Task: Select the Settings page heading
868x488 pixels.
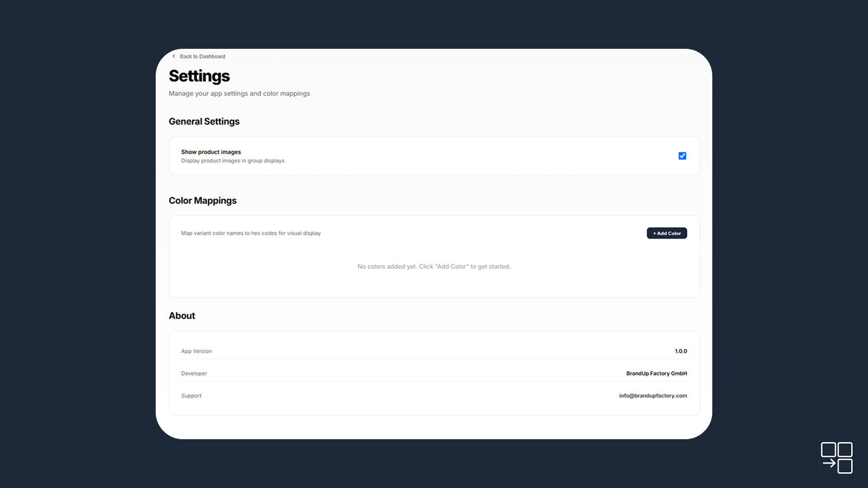Action: (x=199, y=76)
